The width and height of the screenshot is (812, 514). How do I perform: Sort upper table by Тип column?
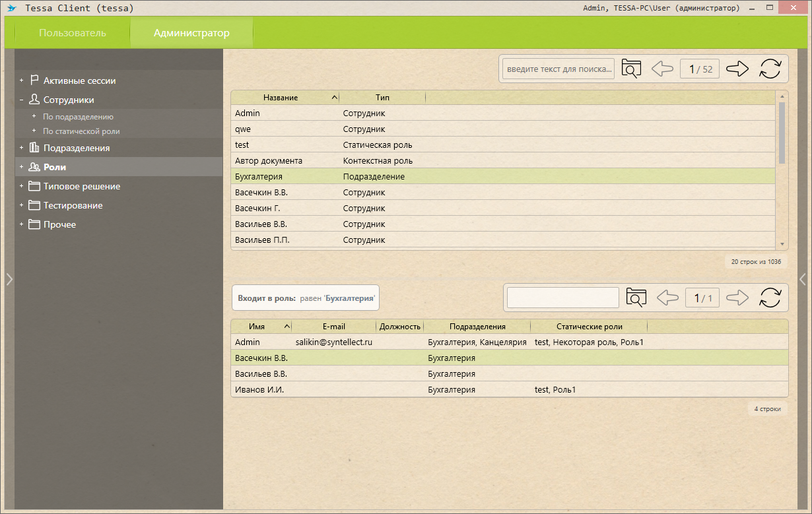coord(382,98)
